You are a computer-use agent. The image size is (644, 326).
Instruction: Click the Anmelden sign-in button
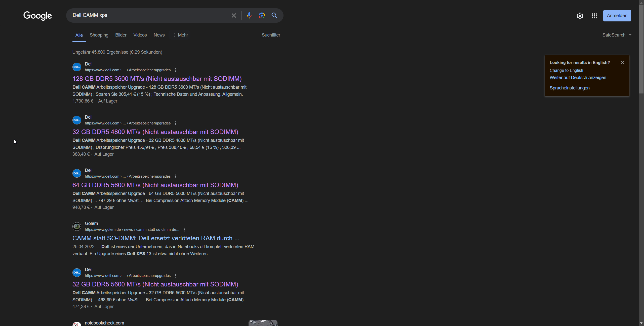617,16
